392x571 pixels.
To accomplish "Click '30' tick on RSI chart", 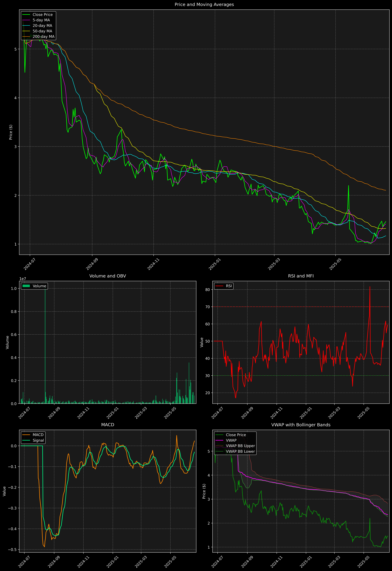I will click(208, 376).
